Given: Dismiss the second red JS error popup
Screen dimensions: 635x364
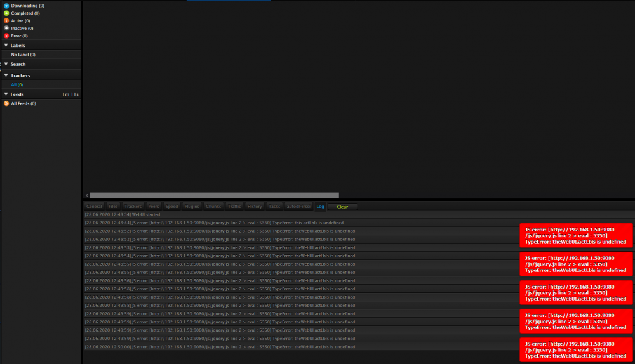Looking at the screenshot, I should click(x=576, y=264).
